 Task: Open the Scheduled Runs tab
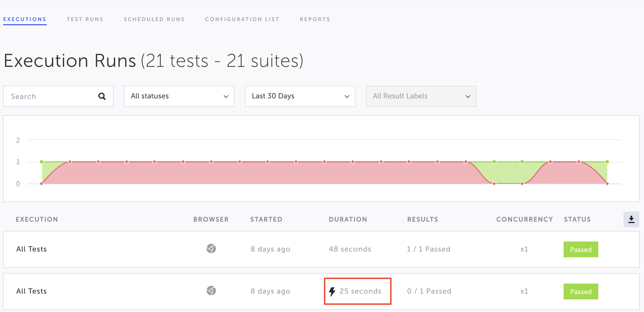pyautogui.click(x=154, y=19)
